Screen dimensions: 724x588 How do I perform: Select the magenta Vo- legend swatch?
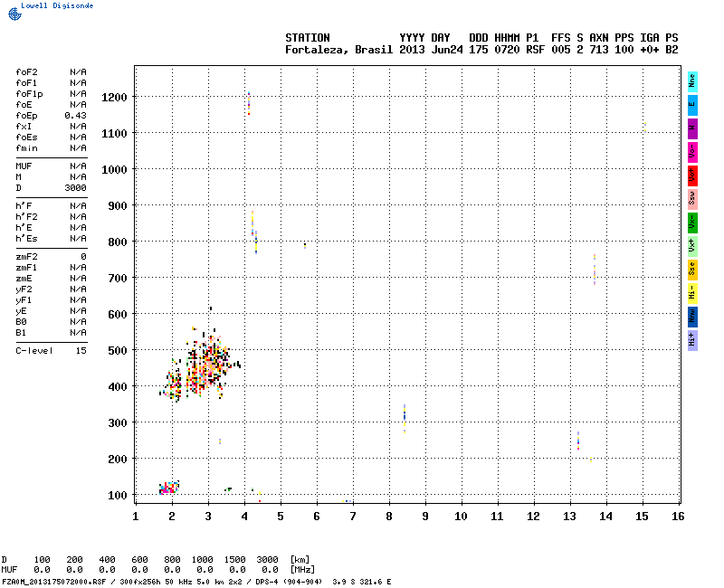[692, 152]
